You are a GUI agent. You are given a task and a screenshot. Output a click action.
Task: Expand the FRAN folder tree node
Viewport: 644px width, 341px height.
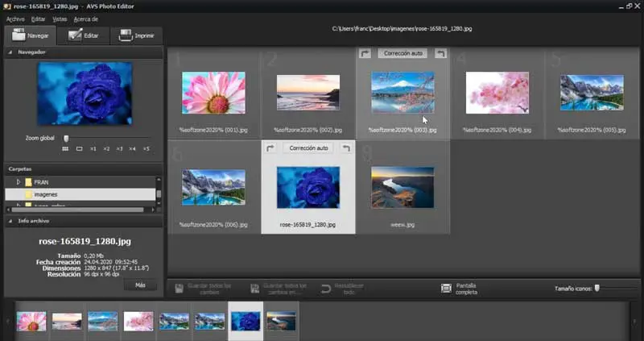[x=19, y=182]
